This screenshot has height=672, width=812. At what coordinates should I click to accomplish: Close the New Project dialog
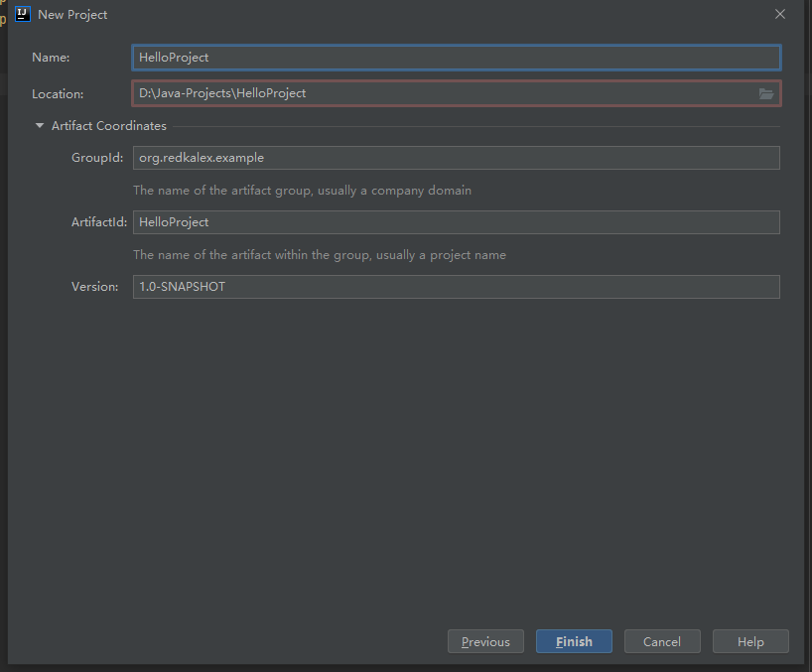click(780, 14)
